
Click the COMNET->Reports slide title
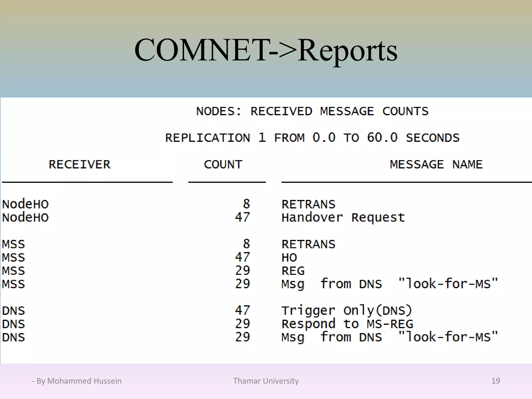[265, 50]
